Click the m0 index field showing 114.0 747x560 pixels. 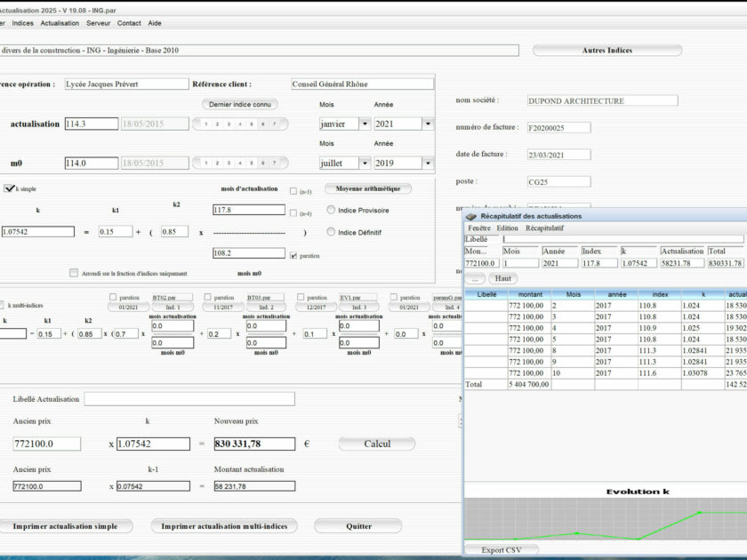point(92,163)
